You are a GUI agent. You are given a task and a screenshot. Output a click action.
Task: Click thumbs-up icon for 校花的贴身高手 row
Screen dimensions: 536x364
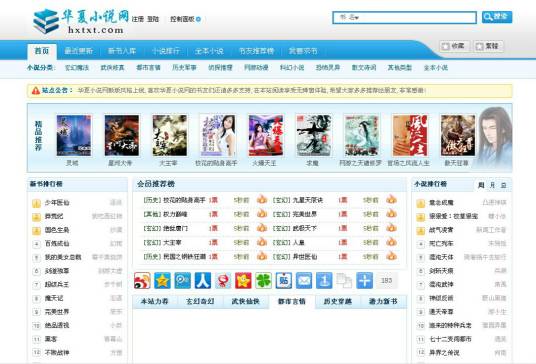[262, 199]
